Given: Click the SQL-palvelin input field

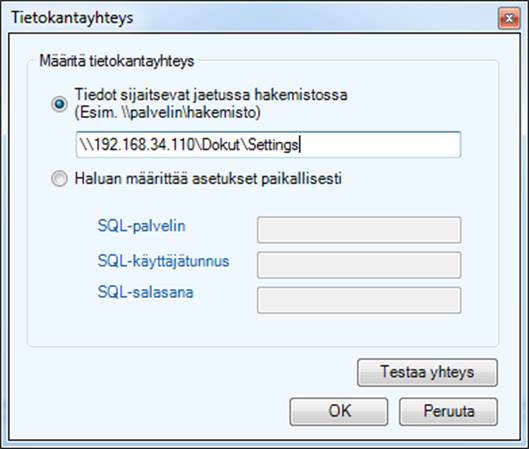Looking at the screenshot, I should (359, 230).
